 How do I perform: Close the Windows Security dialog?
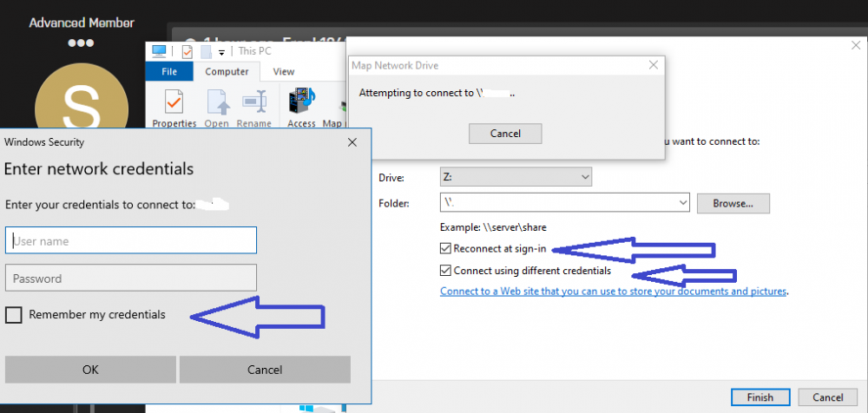pos(352,142)
